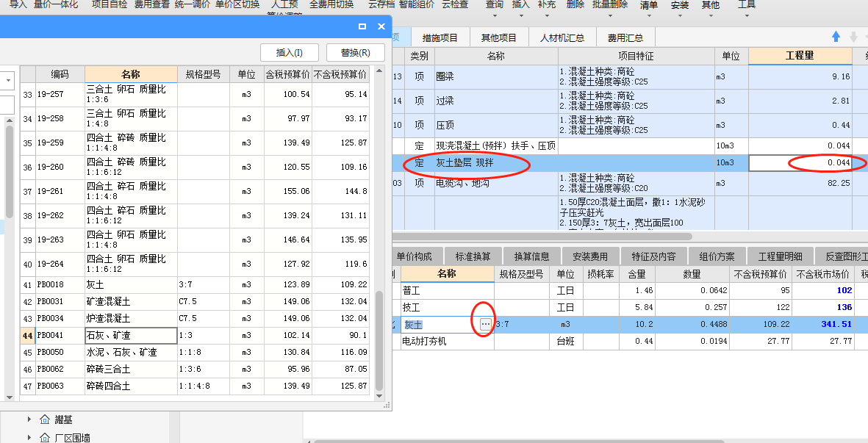The height and width of the screenshot is (443, 868).
Task: Select row 19-257 三合土 卵石
Action: click(195, 95)
